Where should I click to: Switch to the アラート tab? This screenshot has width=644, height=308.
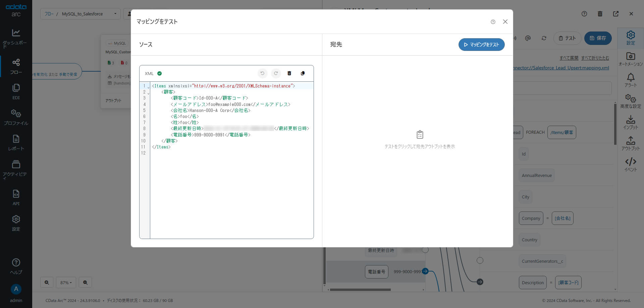click(631, 80)
